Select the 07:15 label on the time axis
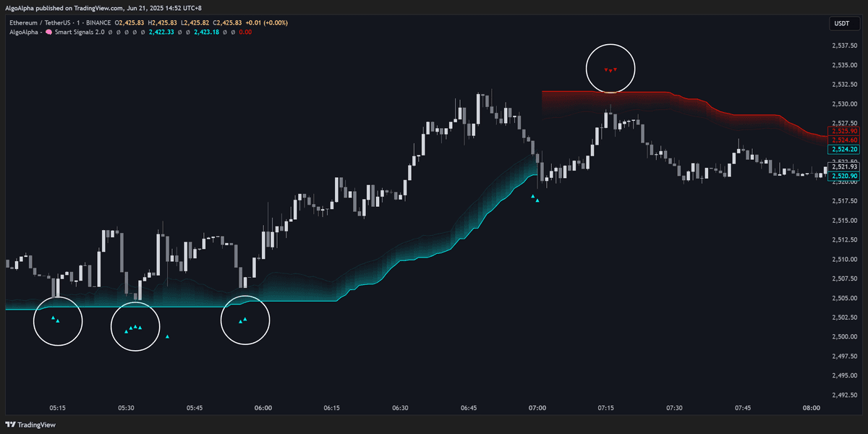The width and height of the screenshot is (868, 434). point(605,407)
